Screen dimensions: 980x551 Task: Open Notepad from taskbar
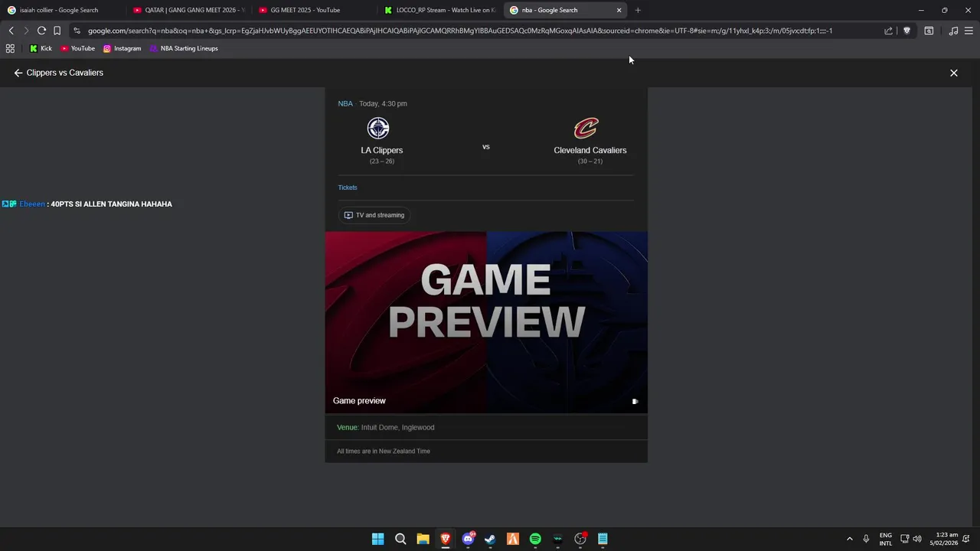[603, 539]
